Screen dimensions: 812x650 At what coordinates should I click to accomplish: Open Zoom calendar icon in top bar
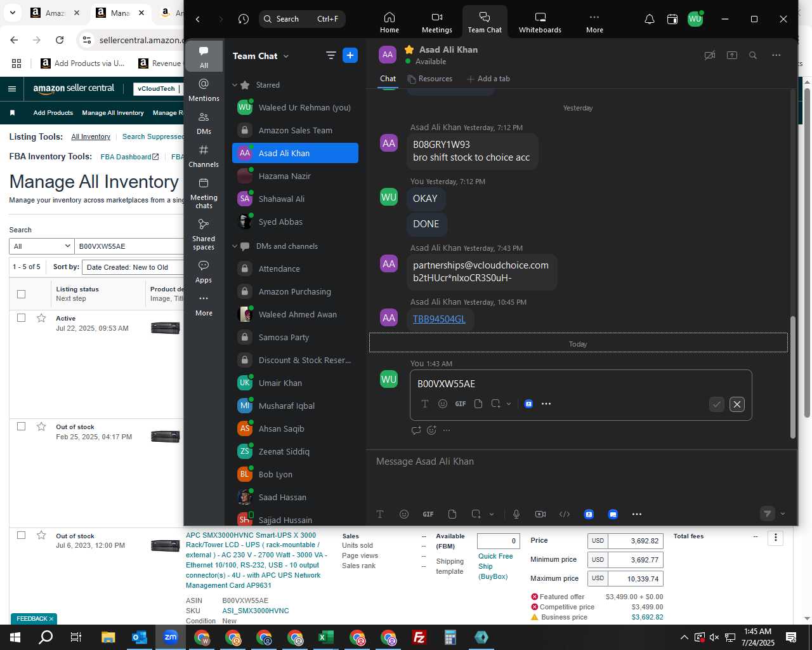tap(672, 19)
